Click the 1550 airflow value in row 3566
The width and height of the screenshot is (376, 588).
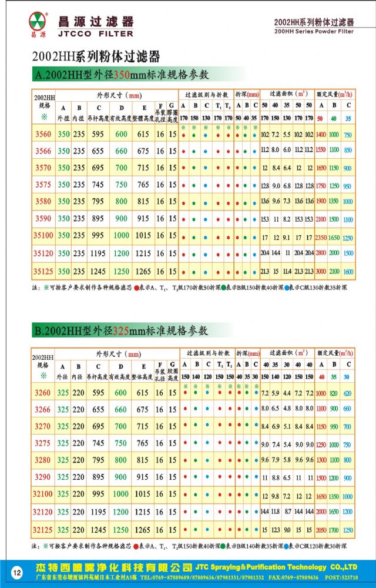pos(321,149)
